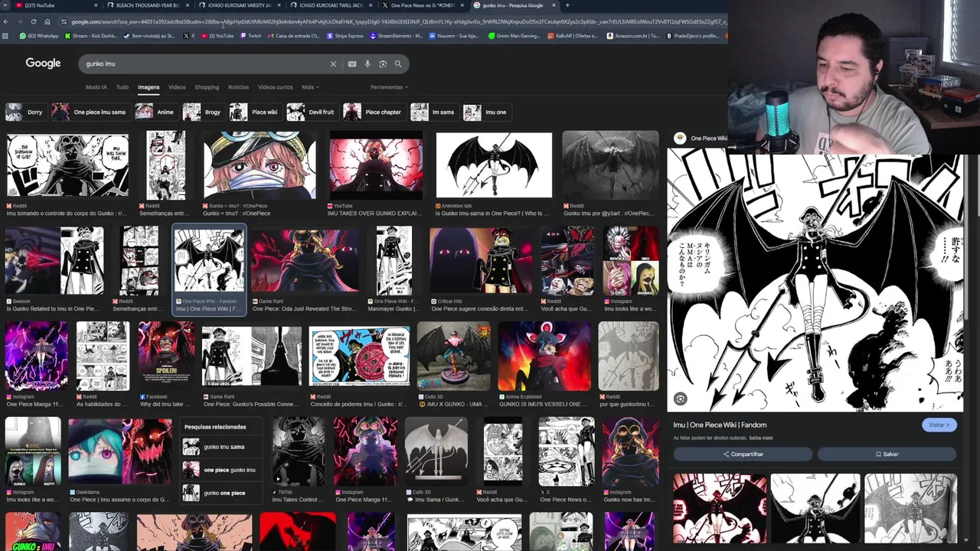The image size is (980, 551).
Task: Open a new browser tab with plus icon
Action: click(567, 5)
